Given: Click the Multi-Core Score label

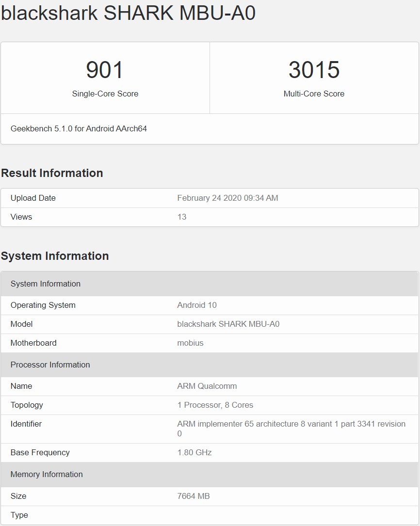Looking at the screenshot, I should pos(314,94).
